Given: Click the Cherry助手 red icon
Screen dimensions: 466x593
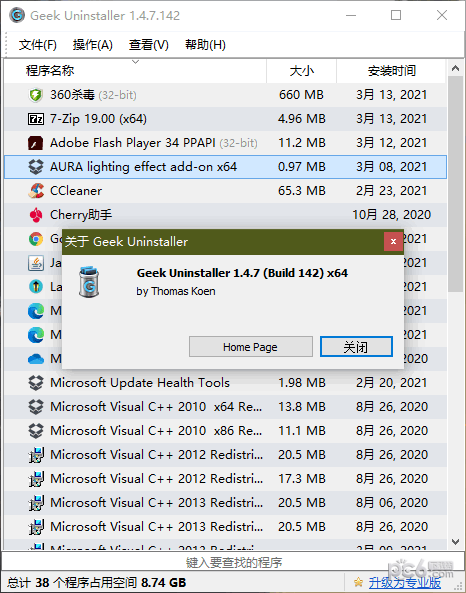Looking at the screenshot, I should coord(36,215).
